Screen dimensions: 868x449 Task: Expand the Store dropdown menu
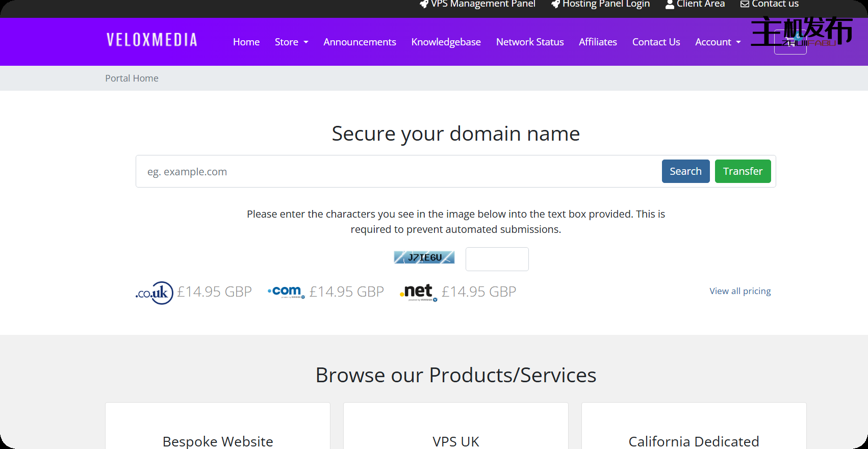pos(291,42)
